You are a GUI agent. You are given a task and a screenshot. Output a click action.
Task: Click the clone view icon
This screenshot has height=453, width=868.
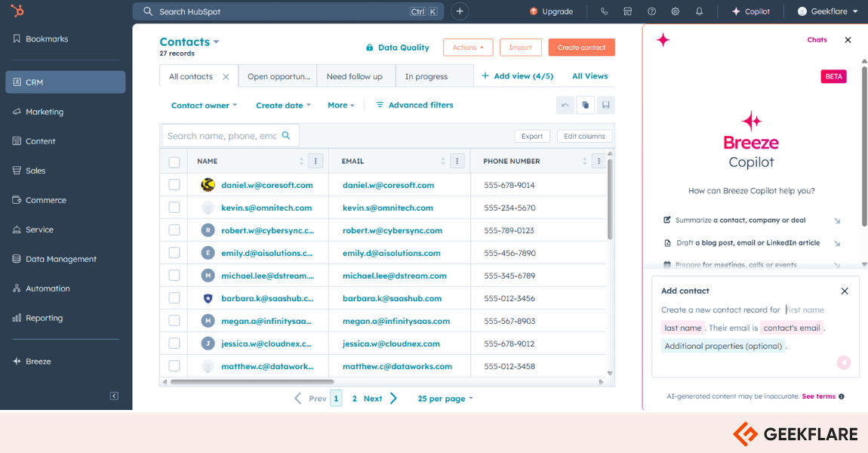tap(585, 105)
